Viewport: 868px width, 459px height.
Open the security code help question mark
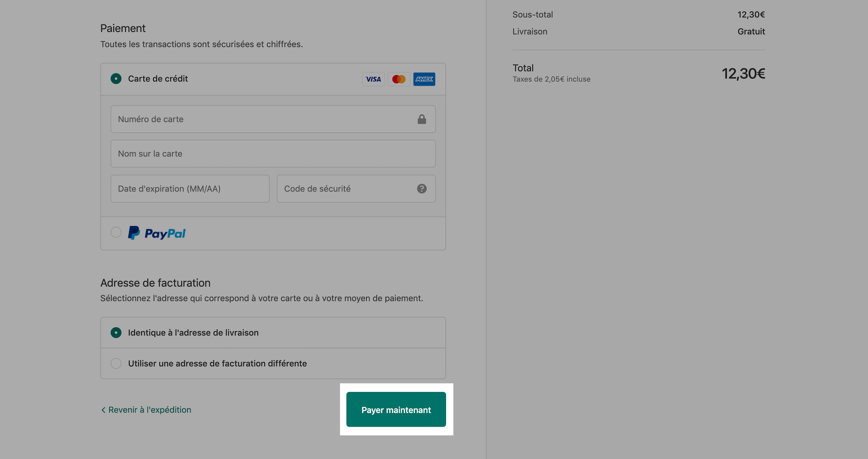click(422, 189)
